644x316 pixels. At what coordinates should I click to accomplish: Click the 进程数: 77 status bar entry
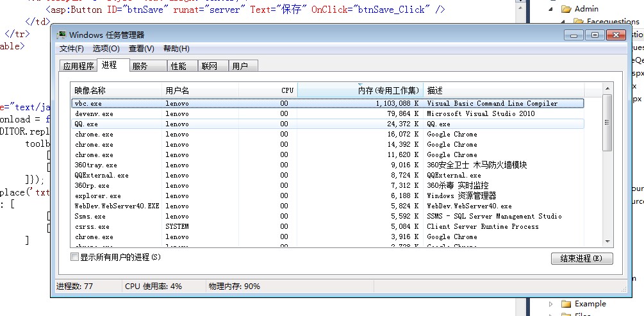coord(75,287)
